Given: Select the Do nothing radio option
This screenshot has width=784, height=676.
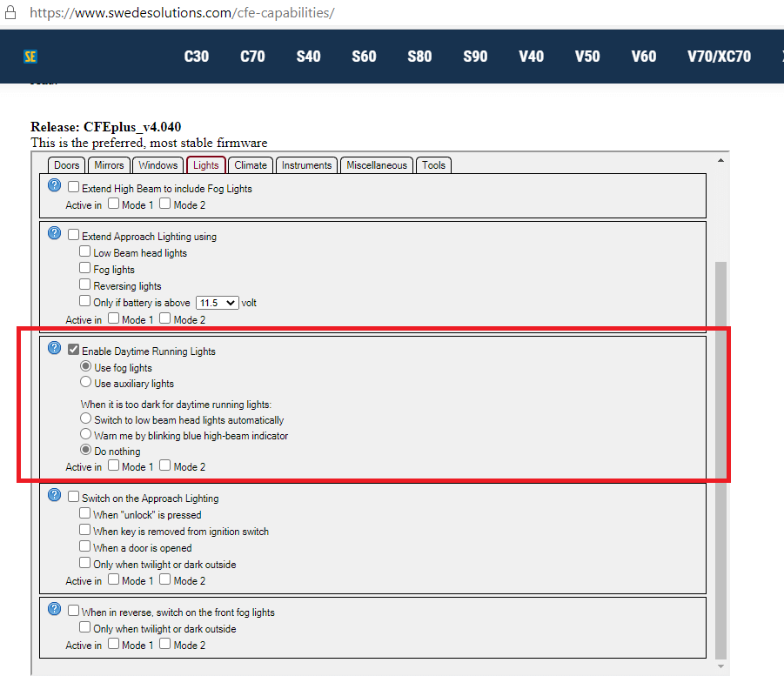Looking at the screenshot, I should pyautogui.click(x=85, y=450).
